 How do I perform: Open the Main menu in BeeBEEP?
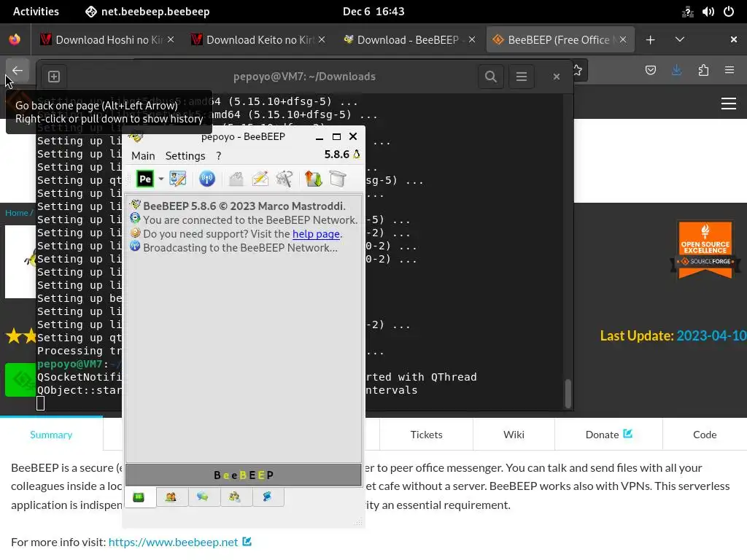pyautogui.click(x=143, y=156)
